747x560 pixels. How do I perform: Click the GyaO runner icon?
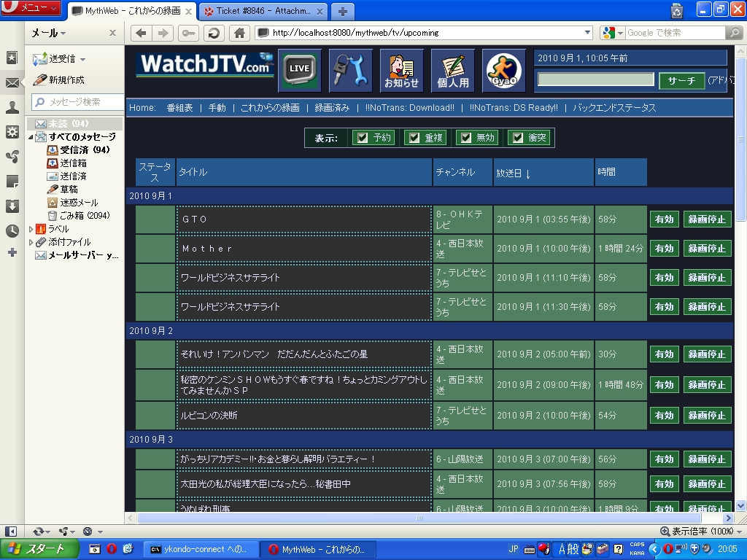[x=503, y=70]
